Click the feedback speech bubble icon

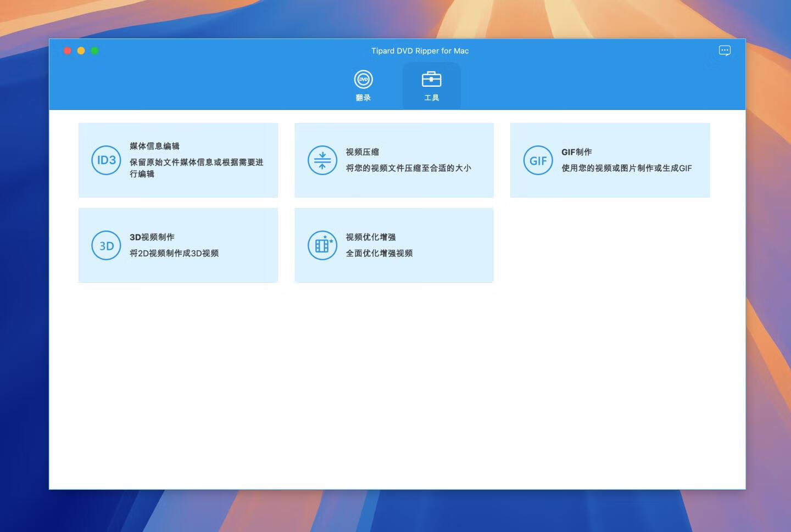pos(725,50)
